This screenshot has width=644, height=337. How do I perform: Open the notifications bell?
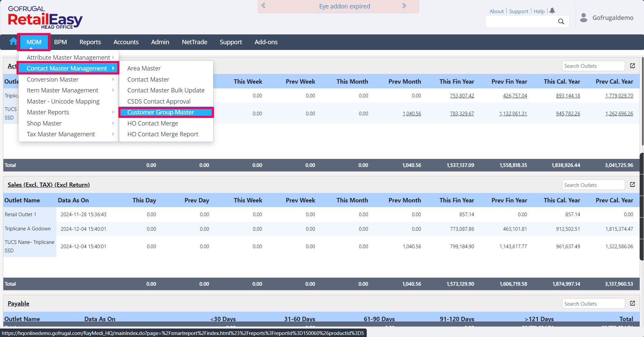(552, 11)
